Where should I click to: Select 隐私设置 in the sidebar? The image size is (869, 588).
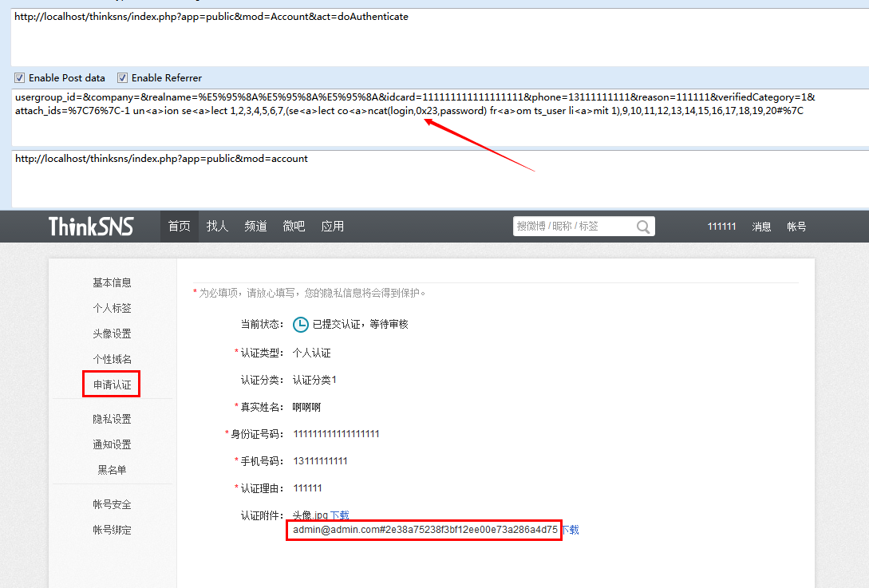pyautogui.click(x=112, y=419)
